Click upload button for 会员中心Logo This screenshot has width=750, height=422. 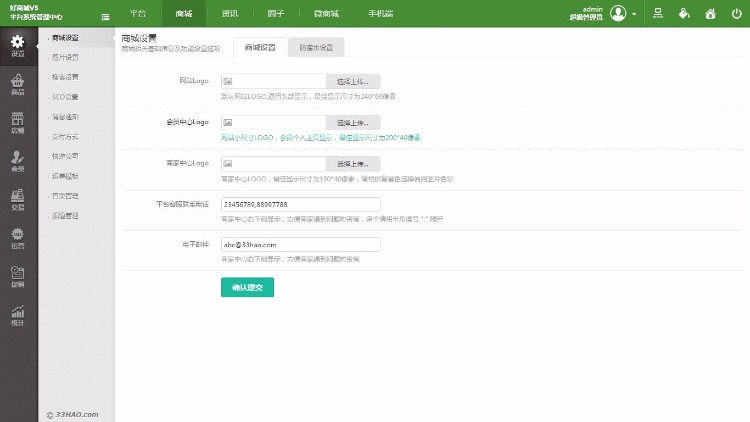[353, 122]
